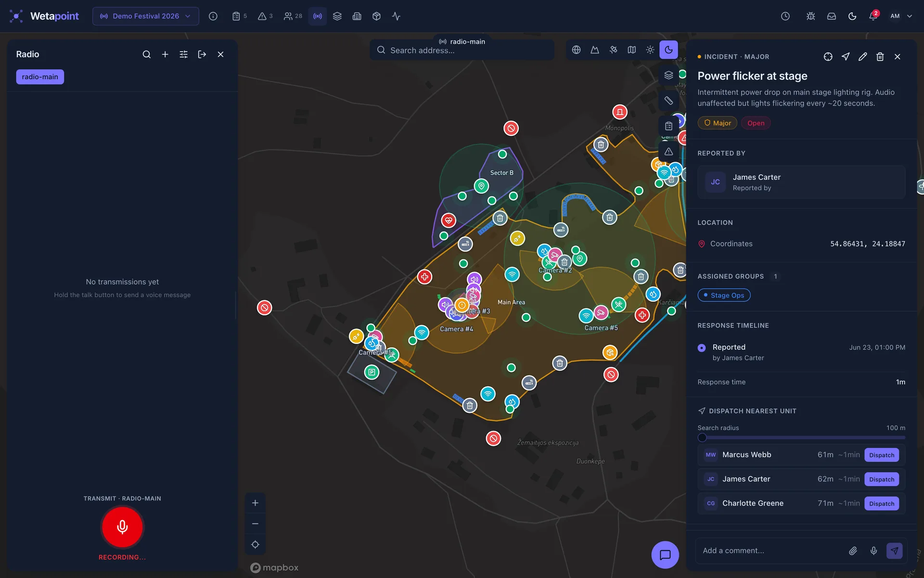Switch to satellite map style
Image resolution: width=924 pixels, height=578 pixels.
click(613, 50)
